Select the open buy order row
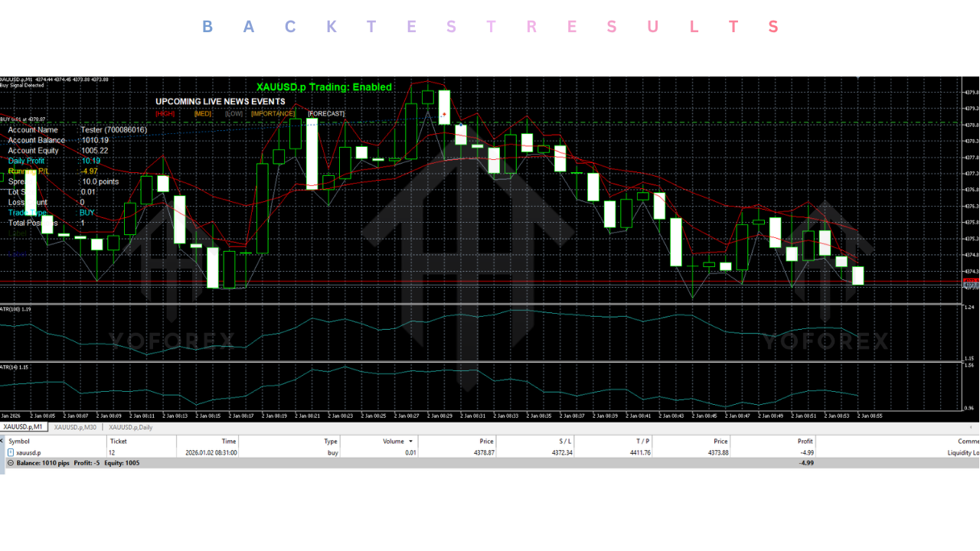 pyautogui.click(x=490, y=452)
